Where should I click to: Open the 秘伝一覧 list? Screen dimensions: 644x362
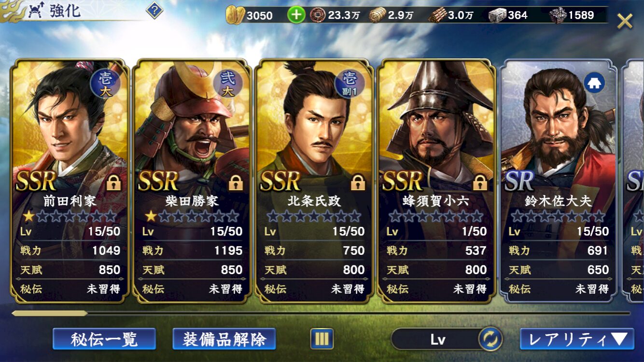point(104,339)
